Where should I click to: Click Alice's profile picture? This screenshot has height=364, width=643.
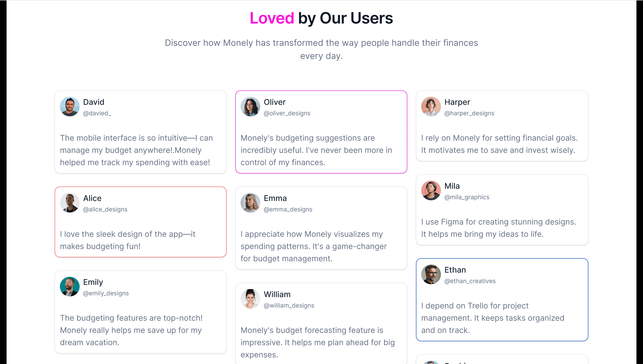click(70, 203)
